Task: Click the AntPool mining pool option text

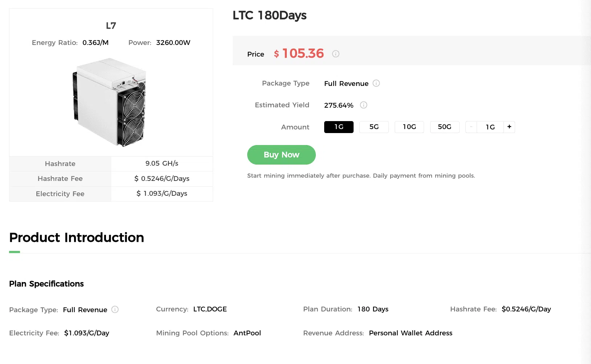Action: 247,333
